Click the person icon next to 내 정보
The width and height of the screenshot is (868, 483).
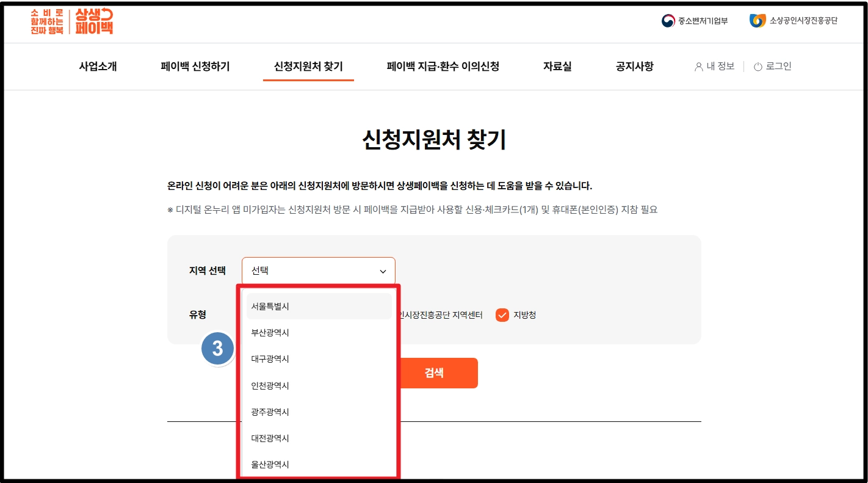click(x=698, y=67)
